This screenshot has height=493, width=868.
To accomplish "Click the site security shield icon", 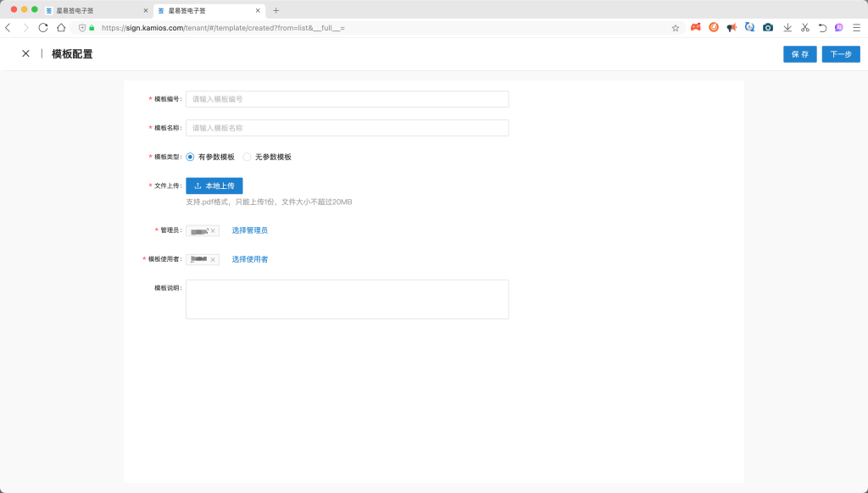I will pos(82,28).
